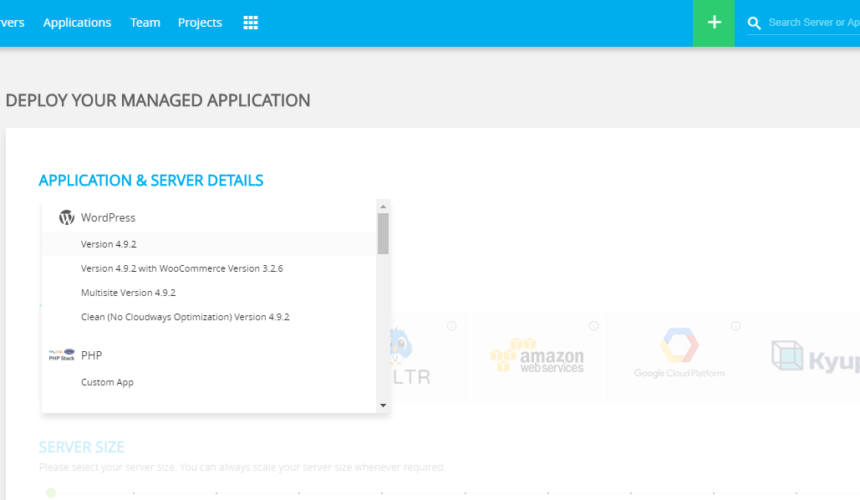Open info icon on Vultr card
This screenshot has height=500, width=860.
coord(451,326)
